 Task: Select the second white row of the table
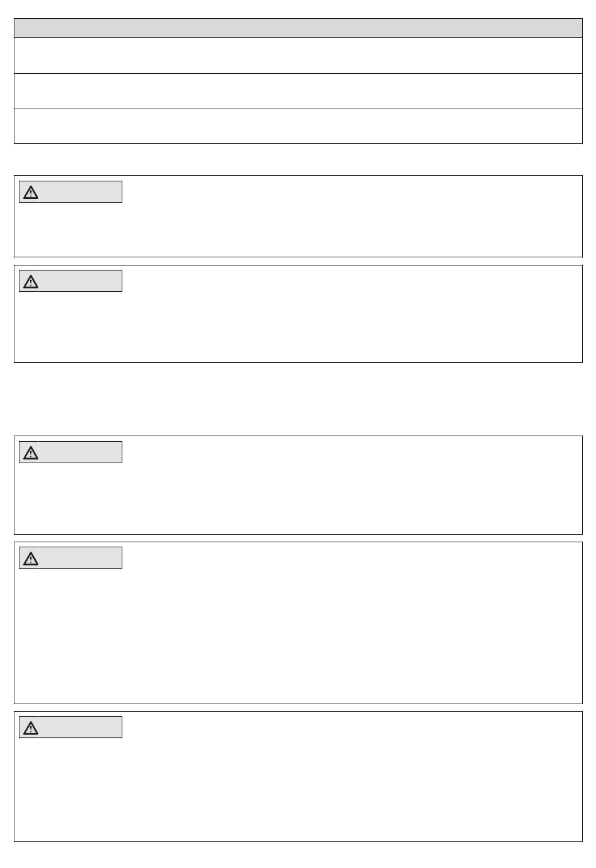298,91
